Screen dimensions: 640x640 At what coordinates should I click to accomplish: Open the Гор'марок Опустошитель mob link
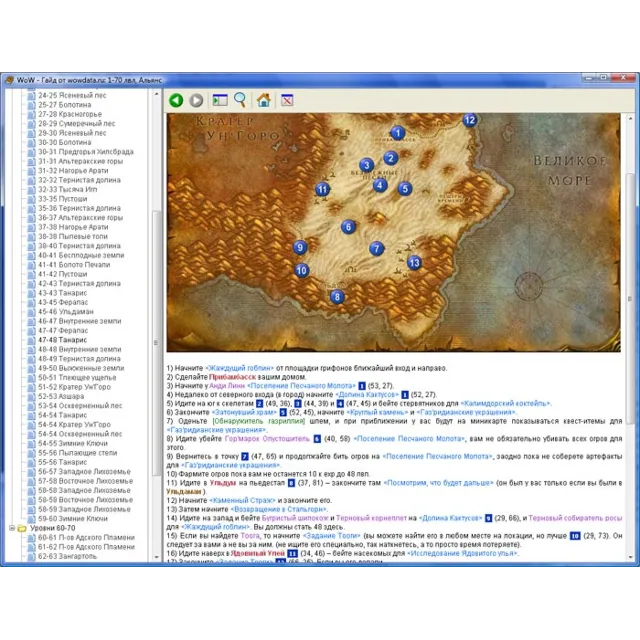point(267,439)
